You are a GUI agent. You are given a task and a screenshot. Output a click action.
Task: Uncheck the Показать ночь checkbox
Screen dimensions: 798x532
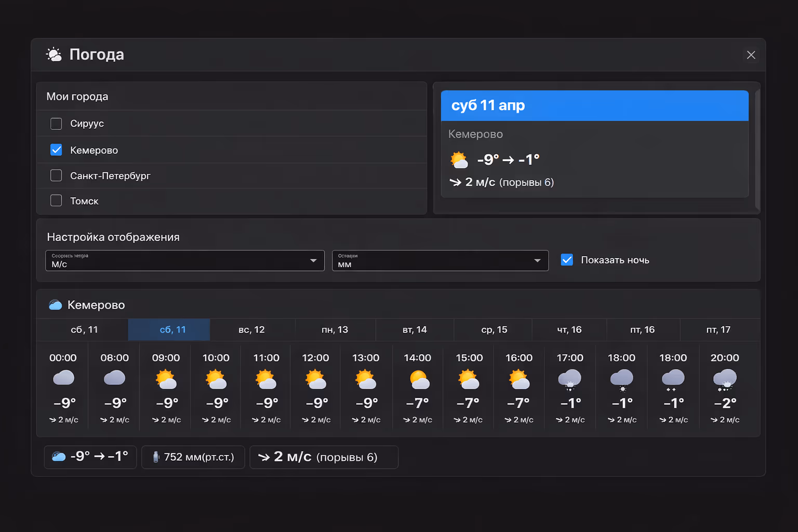click(567, 260)
